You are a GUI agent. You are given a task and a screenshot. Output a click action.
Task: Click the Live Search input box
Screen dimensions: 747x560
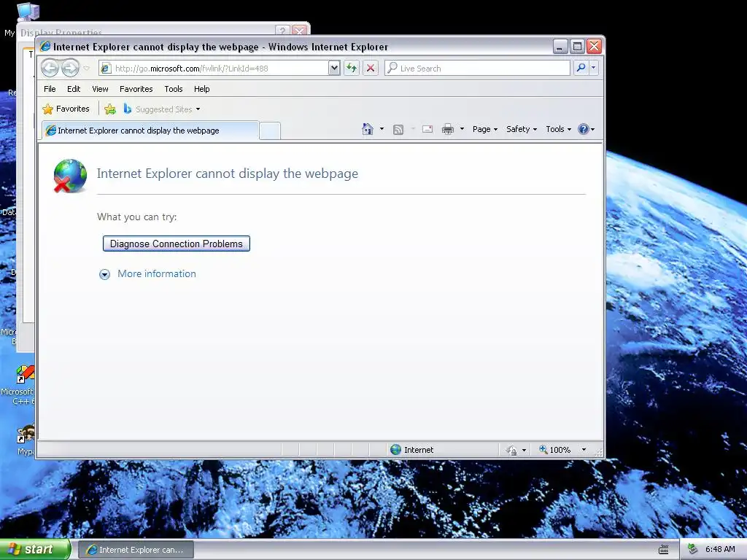(477, 68)
